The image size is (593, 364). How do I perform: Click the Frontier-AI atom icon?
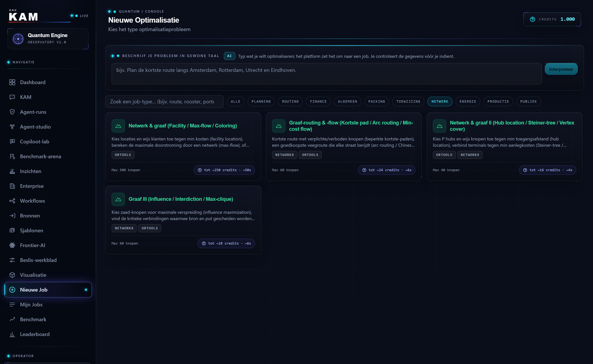[12, 245]
